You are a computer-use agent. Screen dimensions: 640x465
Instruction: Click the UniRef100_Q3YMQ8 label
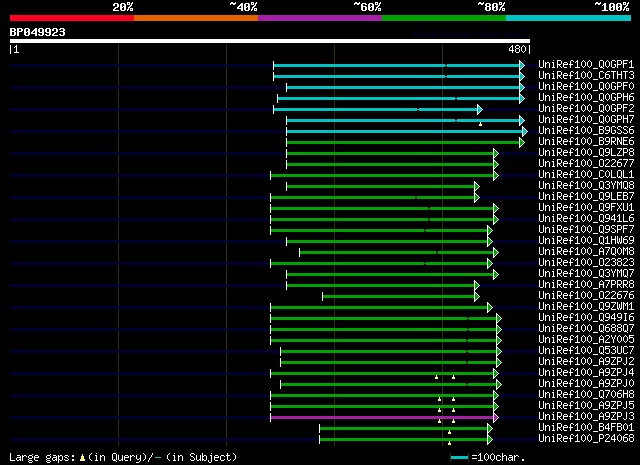click(x=586, y=186)
